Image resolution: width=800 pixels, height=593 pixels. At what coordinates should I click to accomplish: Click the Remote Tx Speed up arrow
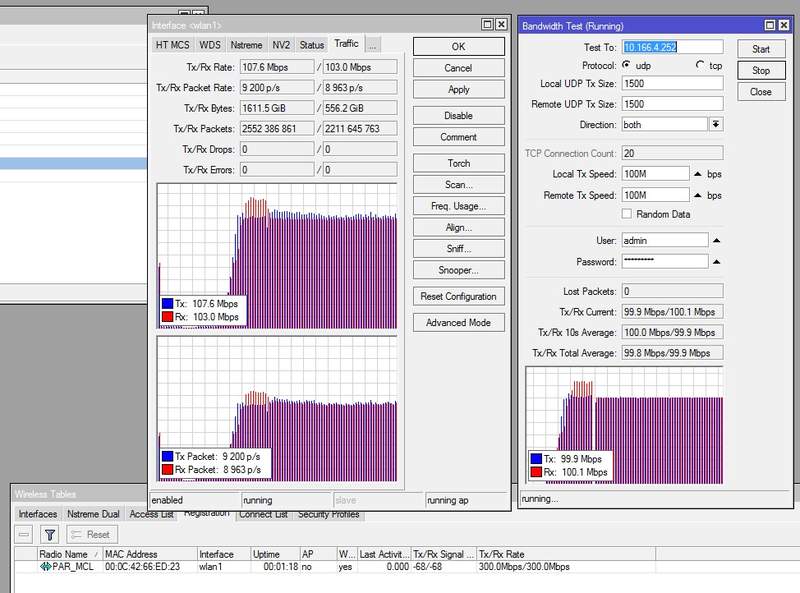click(698, 196)
